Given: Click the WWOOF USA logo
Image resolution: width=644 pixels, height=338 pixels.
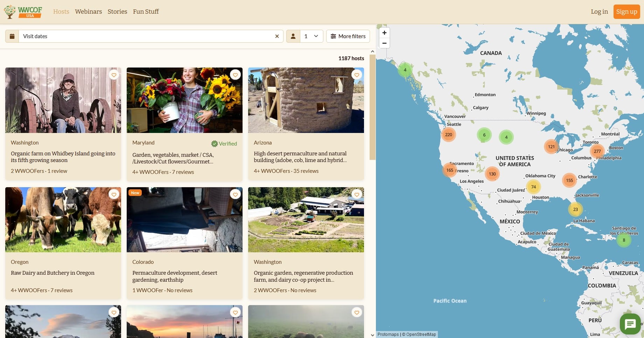Looking at the screenshot, I should coord(23,12).
